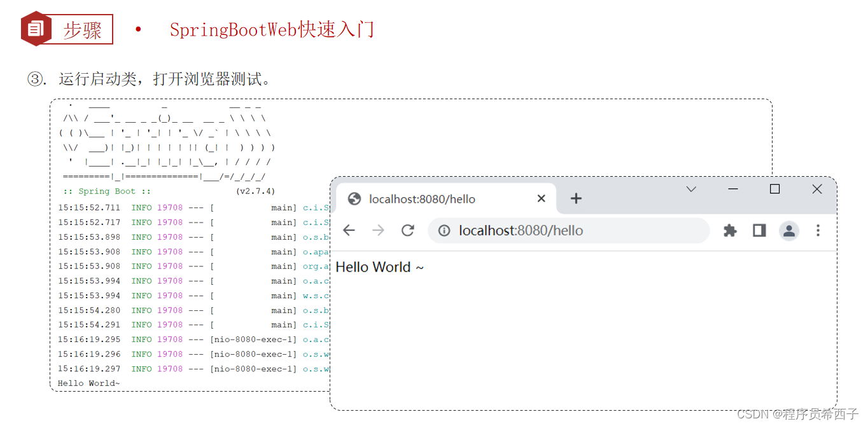Click the Chrome extensions puzzle icon
The height and width of the screenshot is (426, 868).
click(x=729, y=231)
